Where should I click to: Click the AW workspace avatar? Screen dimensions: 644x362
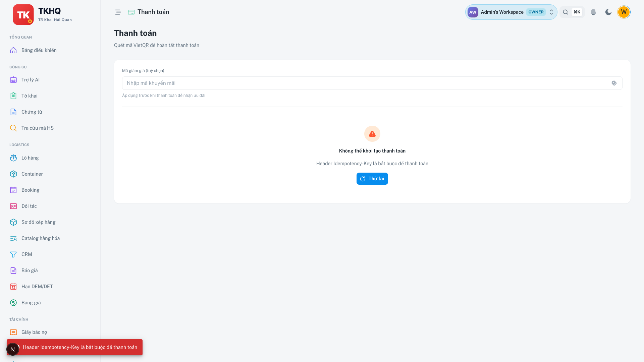coord(473,12)
